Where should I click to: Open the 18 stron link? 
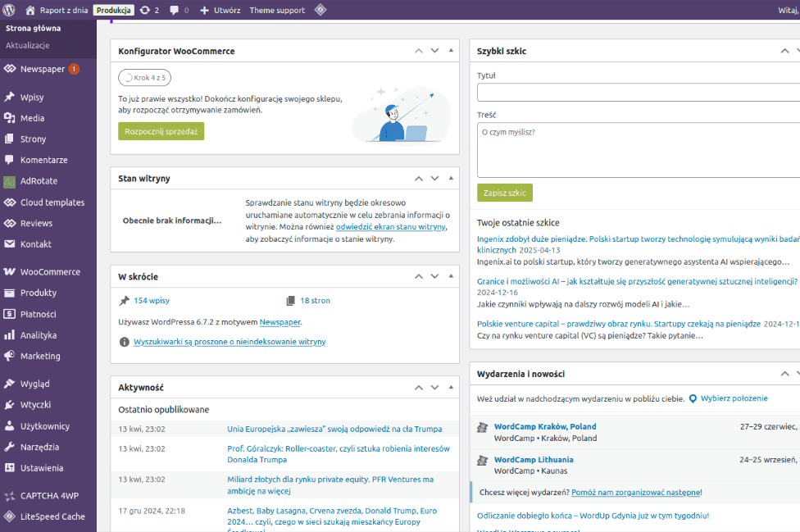315,301
